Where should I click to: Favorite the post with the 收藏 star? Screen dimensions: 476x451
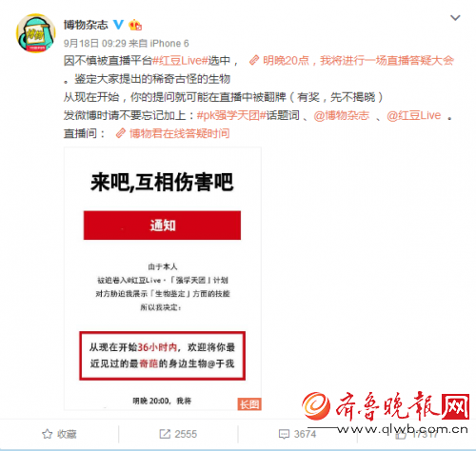click(x=59, y=434)
